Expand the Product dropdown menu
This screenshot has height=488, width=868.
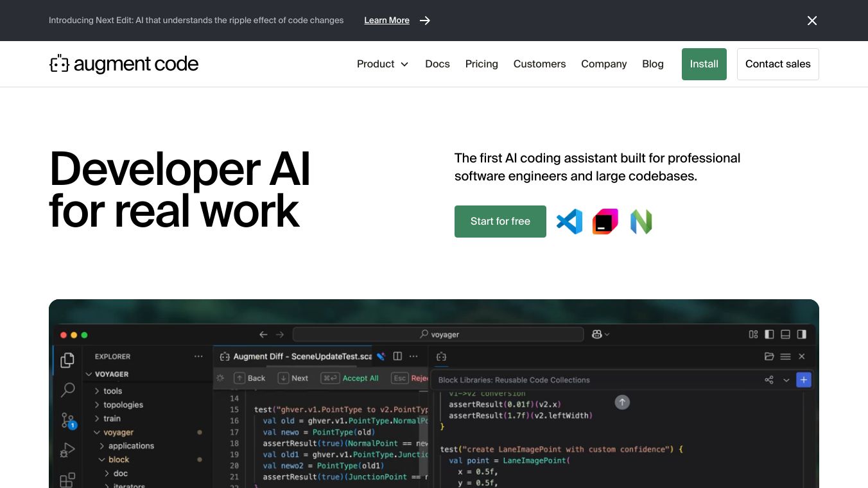click(383, 64)
